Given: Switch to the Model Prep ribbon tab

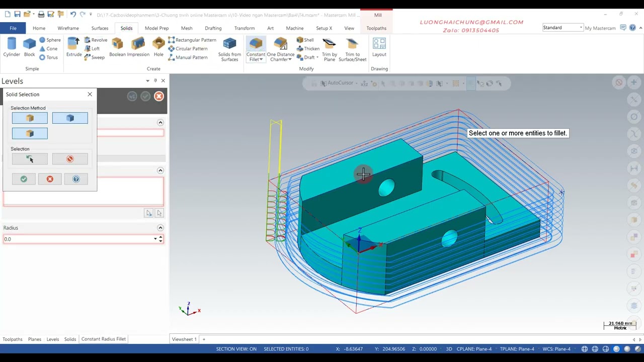Looking at the screenshot, I should tap(156, 28).
